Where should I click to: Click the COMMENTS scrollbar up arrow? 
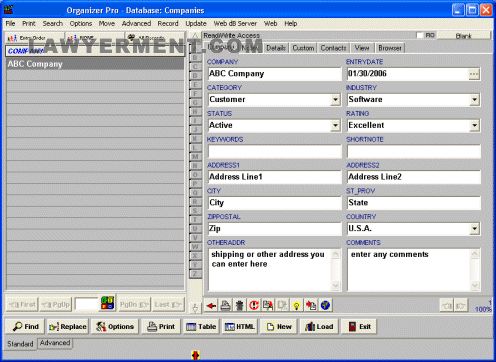475,254
